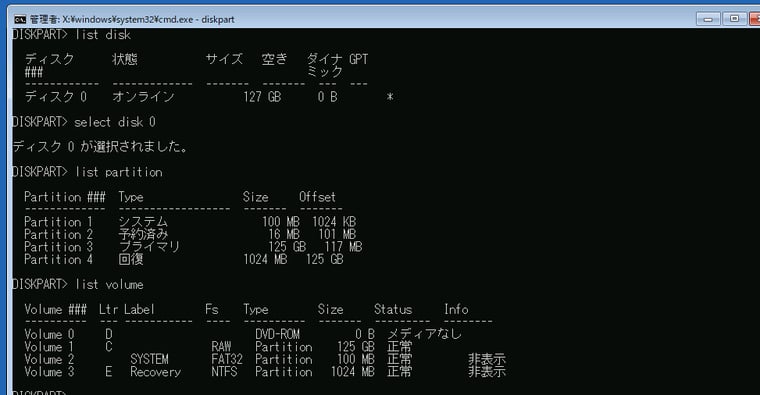Click the Partition 4 回復 row

click(x=184, y=259)
